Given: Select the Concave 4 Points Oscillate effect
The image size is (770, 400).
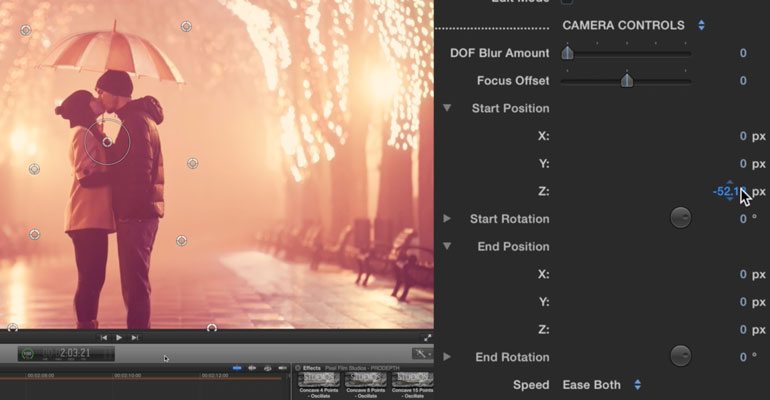Looking at the screenshot, I should pyautogui.click(x=319, y=385).
